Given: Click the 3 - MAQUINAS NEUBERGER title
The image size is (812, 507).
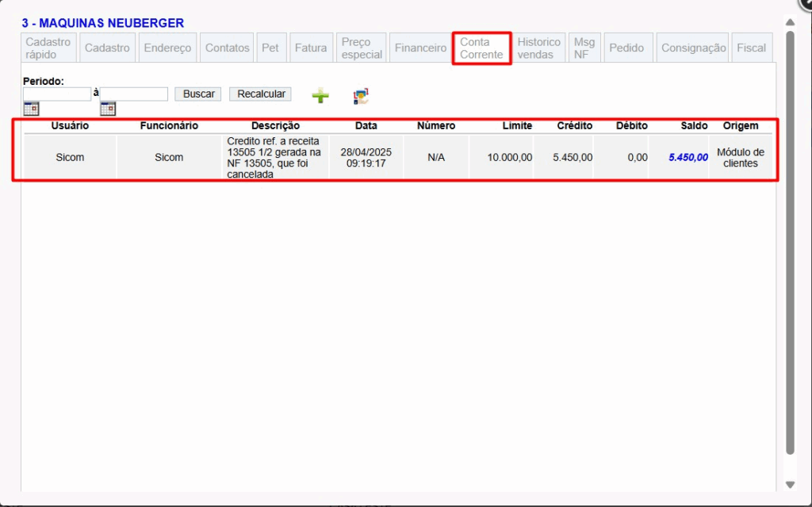Looking at the screenshot, I should (102, 23).
